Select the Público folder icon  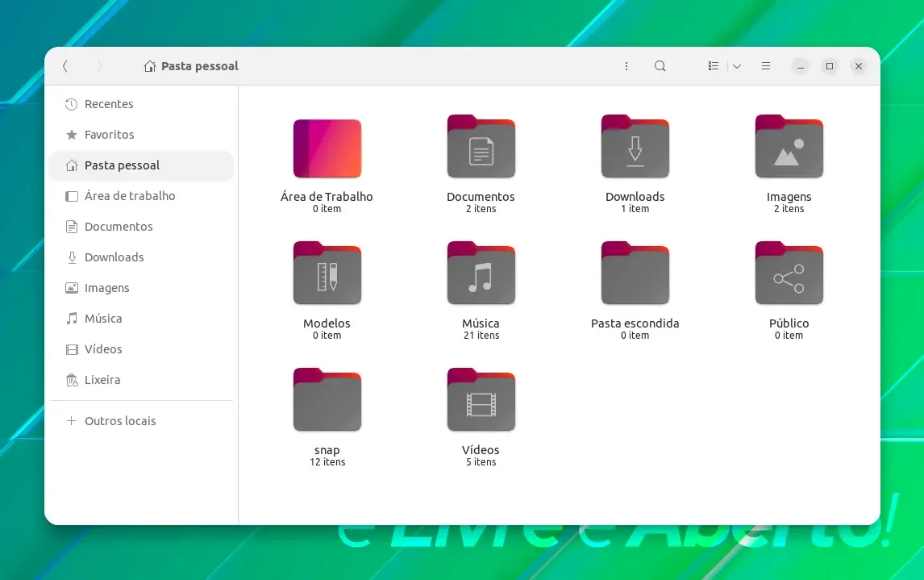tap(789, 273)
